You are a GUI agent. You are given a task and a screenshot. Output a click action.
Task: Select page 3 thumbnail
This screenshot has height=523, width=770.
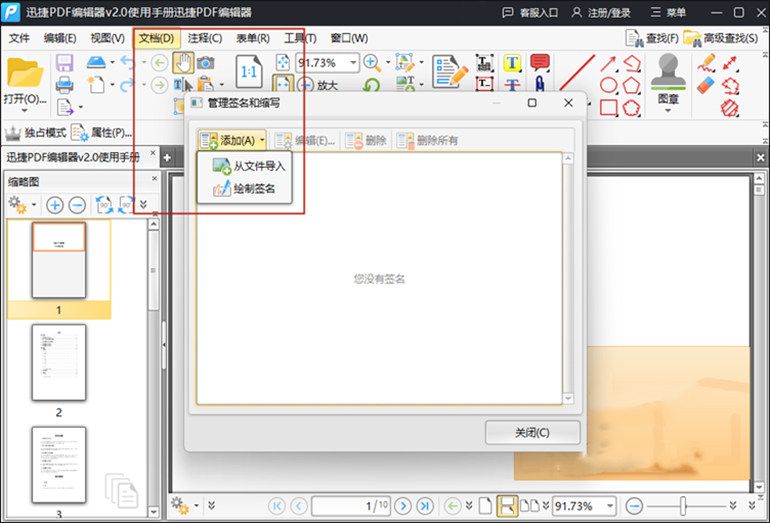[x=59, y=465]
